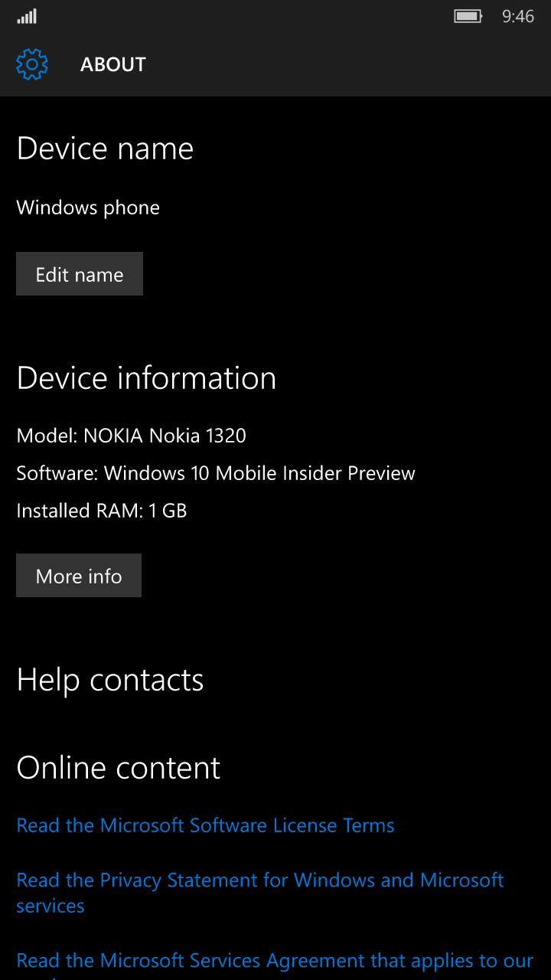The width and height of the screenshot is (551, 980).
Task: Tap the Online content heading
Action: [x=119, y=768]
